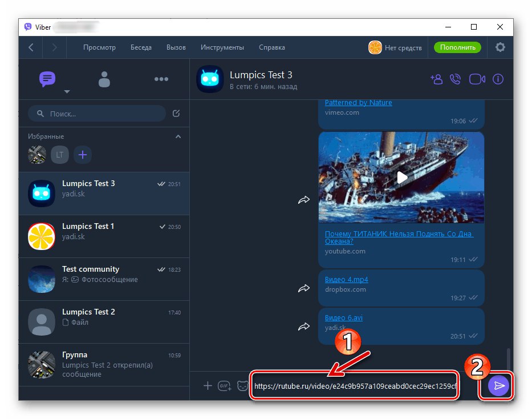Click the Lumpics Test 3 header avatar

[x=210, y=79]
